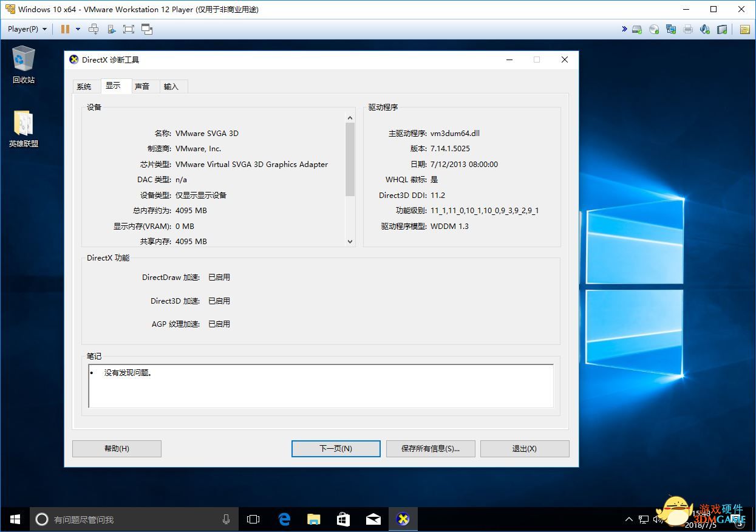Click the VMware Player title bar icon
Viewport: 756px width, 532px height.
(x=10, y=9)
